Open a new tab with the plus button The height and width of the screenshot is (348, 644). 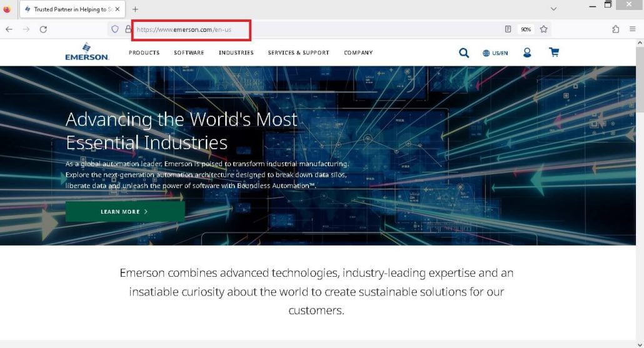coord(135,9)
